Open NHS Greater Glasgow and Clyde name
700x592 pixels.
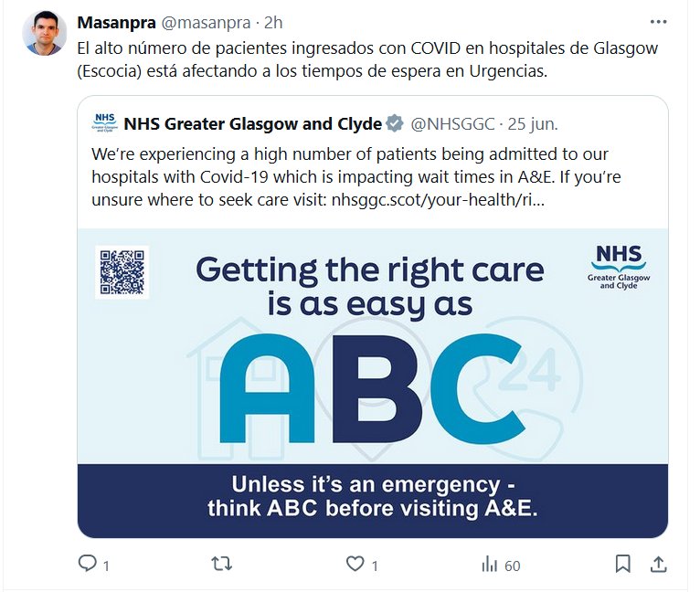(253, 122)
